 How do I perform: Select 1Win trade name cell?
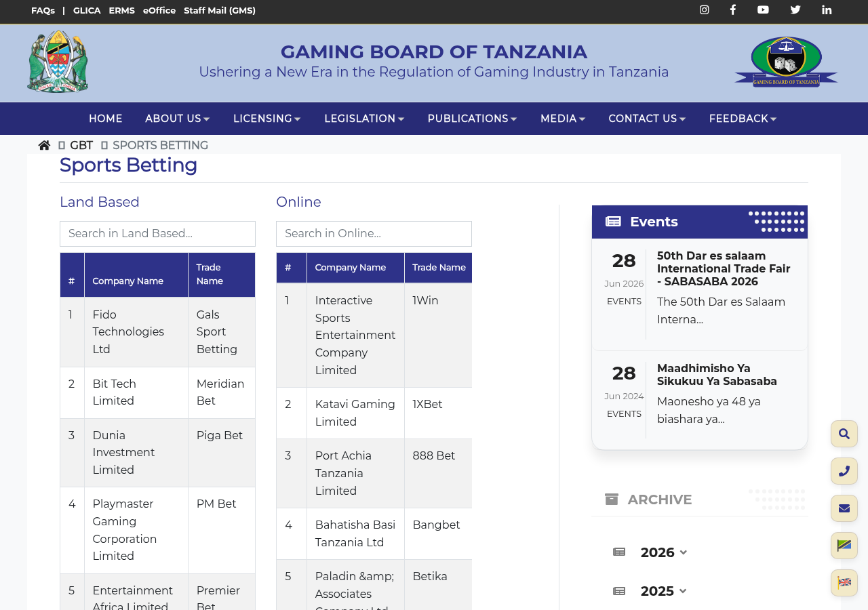pos(439,335)
